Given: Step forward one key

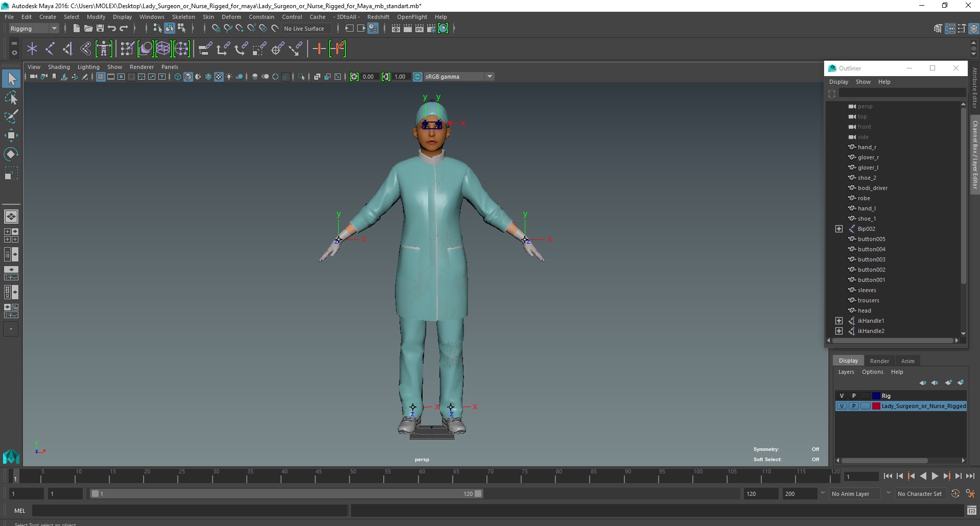Looking at the screenshot, I should pos(946,476).
